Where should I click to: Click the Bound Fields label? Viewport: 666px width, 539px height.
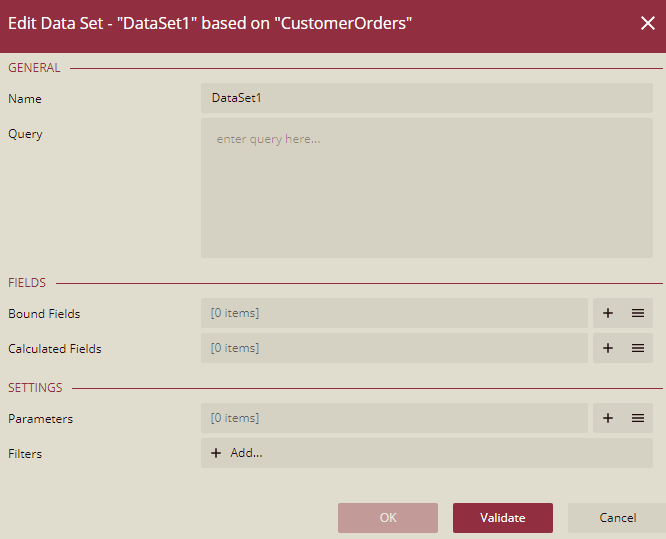point(44,313)
